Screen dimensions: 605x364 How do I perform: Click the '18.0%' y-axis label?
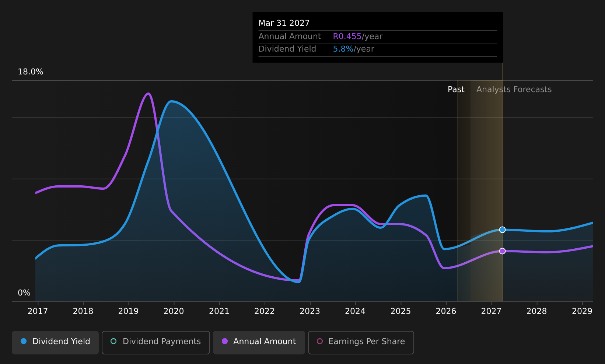pos(31,72)
